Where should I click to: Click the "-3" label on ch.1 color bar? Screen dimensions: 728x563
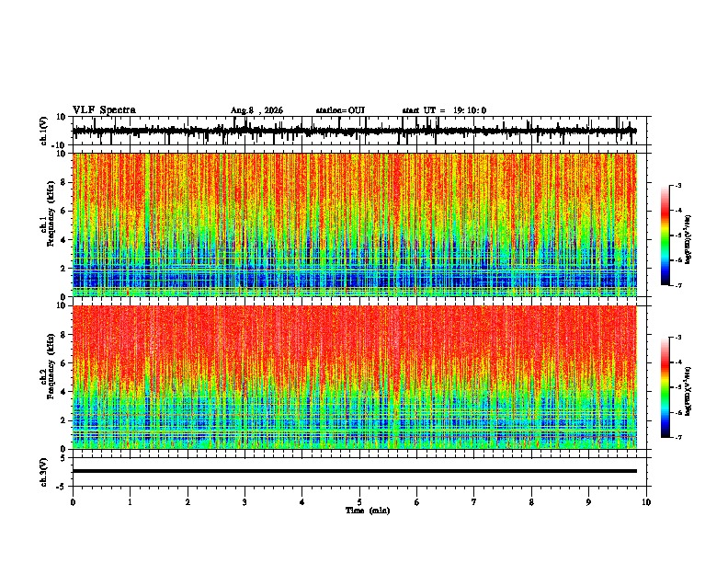click(677, 185)
